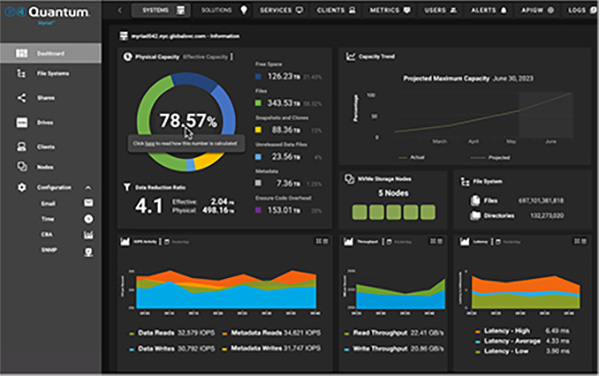The width and height of the screenshot is (600, 376).
Task: Open the Time clock configuration icon
Action: [x=88, y=219]
